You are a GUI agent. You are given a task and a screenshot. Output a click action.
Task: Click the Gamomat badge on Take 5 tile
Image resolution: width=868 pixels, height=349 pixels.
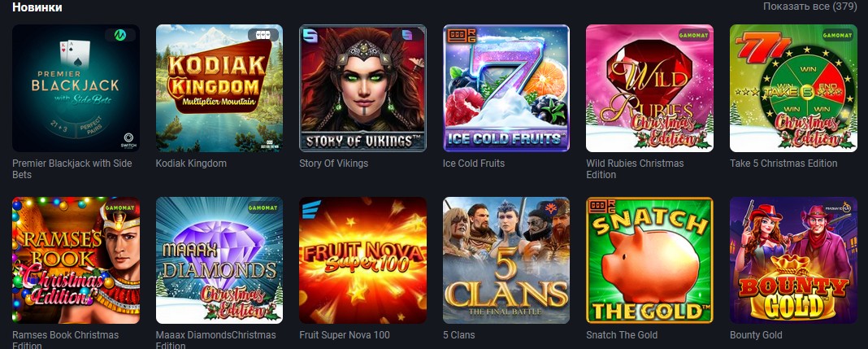[837, 35]
